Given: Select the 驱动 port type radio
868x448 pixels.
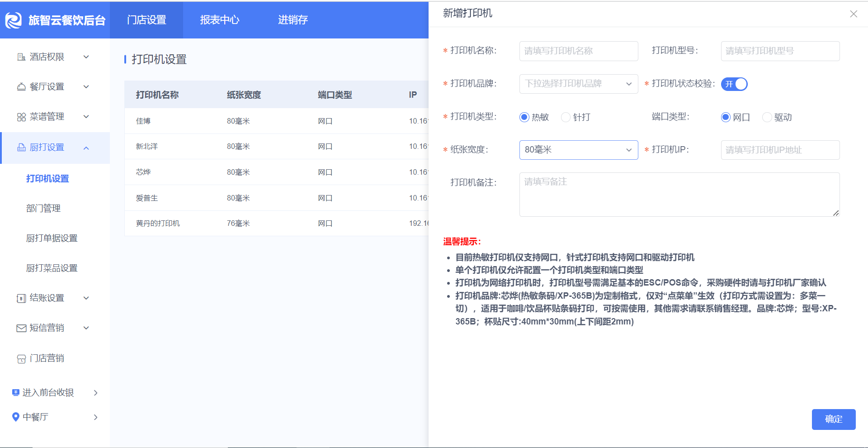Looking at the screenshot, I should pos(767,117).
